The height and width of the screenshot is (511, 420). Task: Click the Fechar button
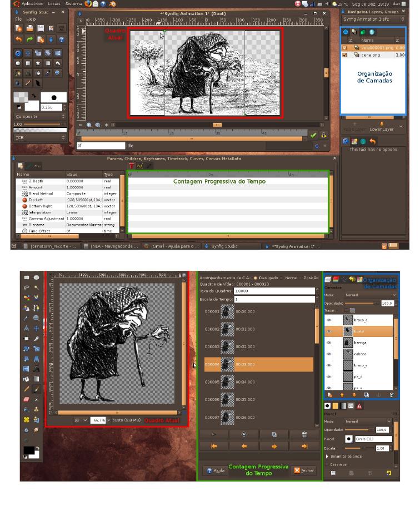point(304,470)
